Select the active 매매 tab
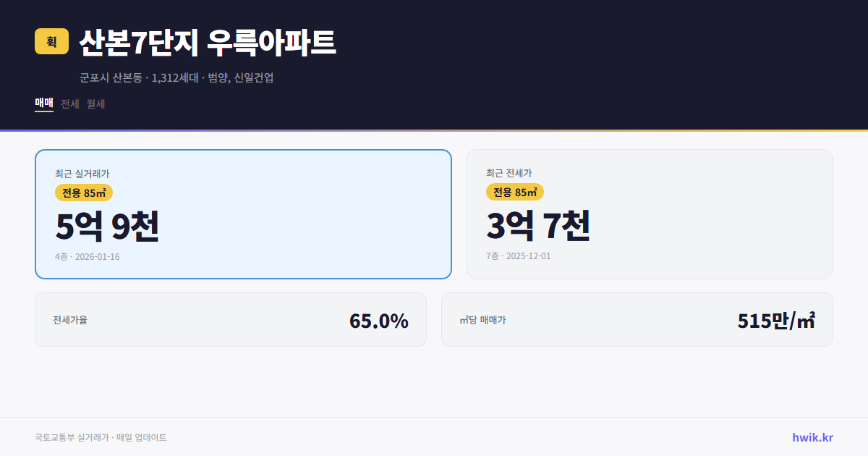The width and height of the screenshot is (868, 456). [43, 104]
